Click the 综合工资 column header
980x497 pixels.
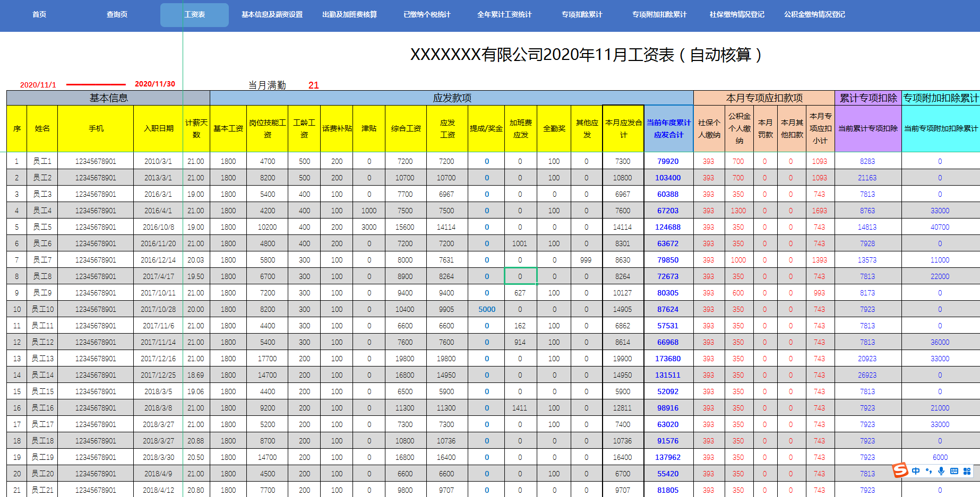click(x=406, y=128)
